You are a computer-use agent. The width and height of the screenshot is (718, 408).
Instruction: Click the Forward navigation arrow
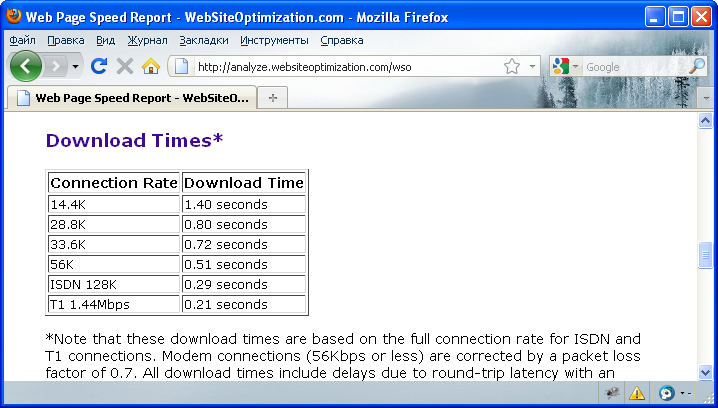[55, 67]
